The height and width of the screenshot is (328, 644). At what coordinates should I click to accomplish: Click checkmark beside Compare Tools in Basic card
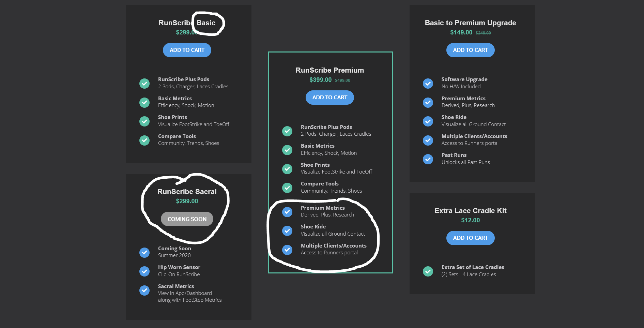pyautogui.click(x=144, y=140)
